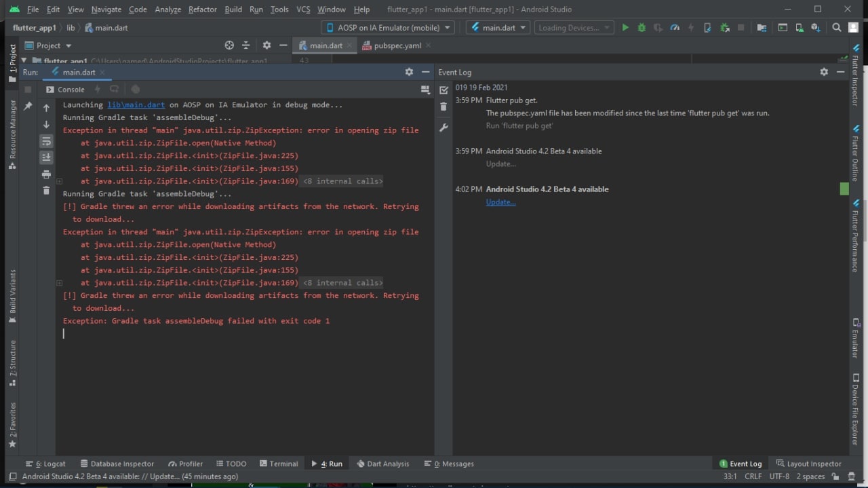Click the blue Update... link in Event Log
The width and height of the screenshot is (868, 488).
pyautogui.click(x=500, y=202)
